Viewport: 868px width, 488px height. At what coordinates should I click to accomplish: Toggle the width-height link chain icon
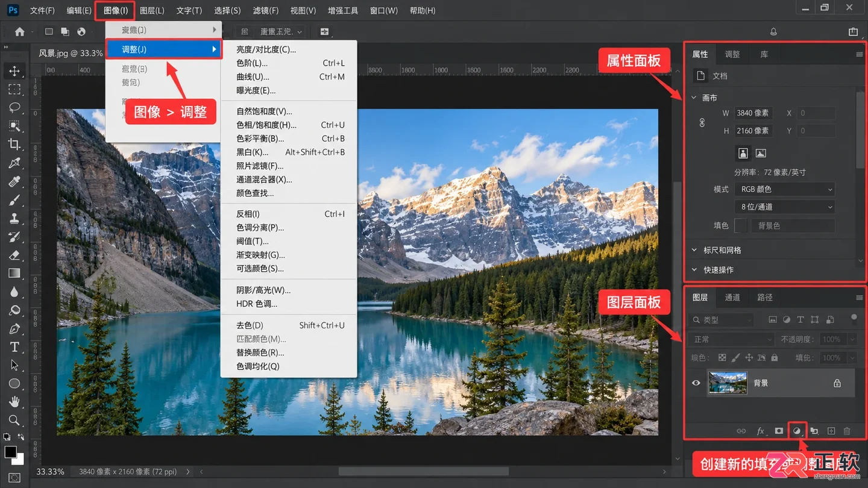702,122
